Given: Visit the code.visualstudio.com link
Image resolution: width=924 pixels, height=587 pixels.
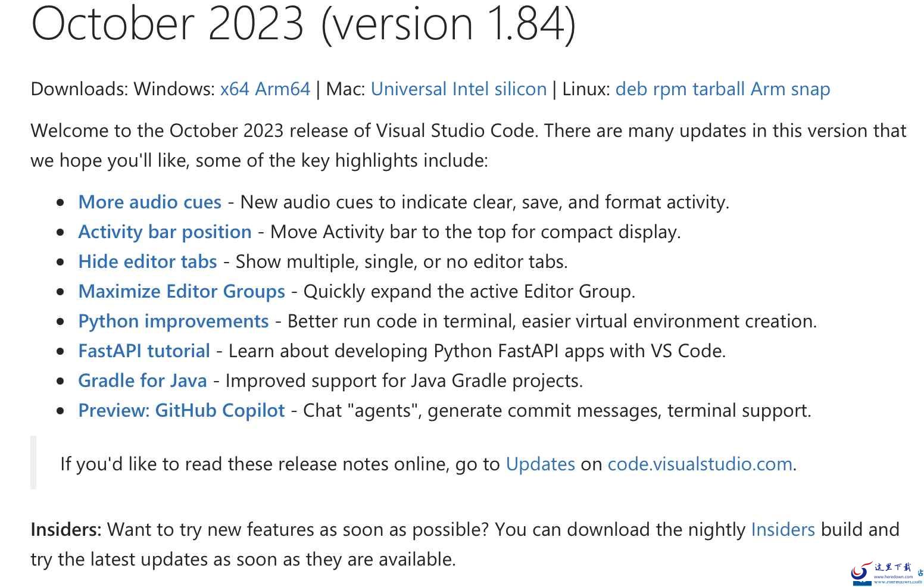Looking at the screenshot, I should click(700, 464).
